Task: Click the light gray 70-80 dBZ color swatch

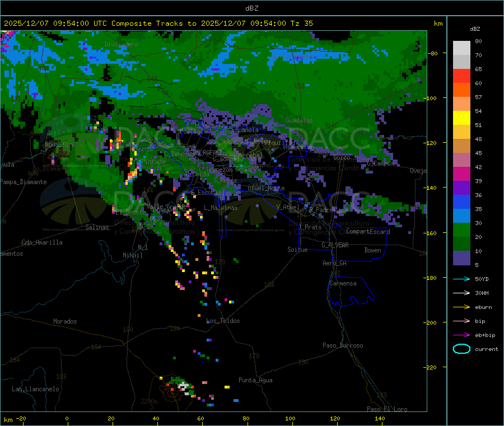Action: (461, 48)
